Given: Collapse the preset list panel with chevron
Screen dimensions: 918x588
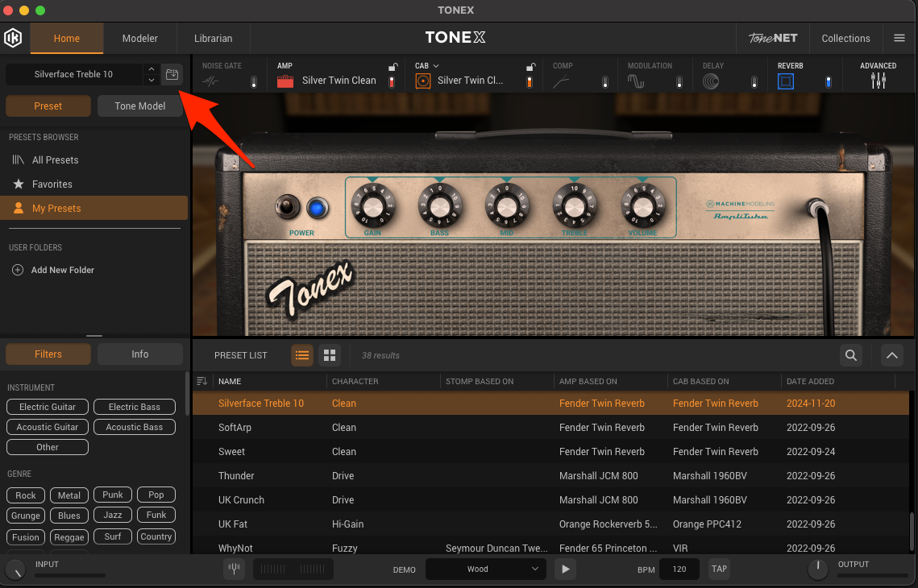Looking at the screenshot, I should [891, 355].
